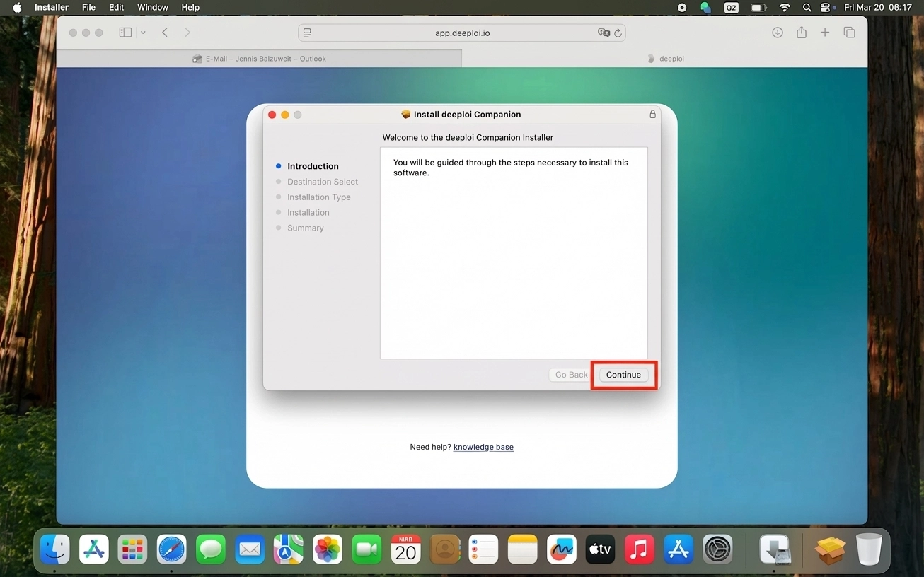Expand the Safari sidebar dropdown chevron
The image size is (924, 577).
click(x=143, y=33)
